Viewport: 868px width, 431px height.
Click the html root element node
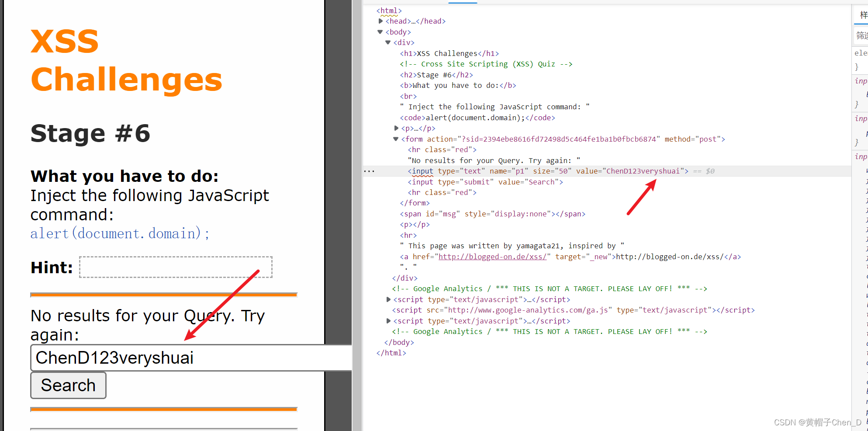(389, 10)
